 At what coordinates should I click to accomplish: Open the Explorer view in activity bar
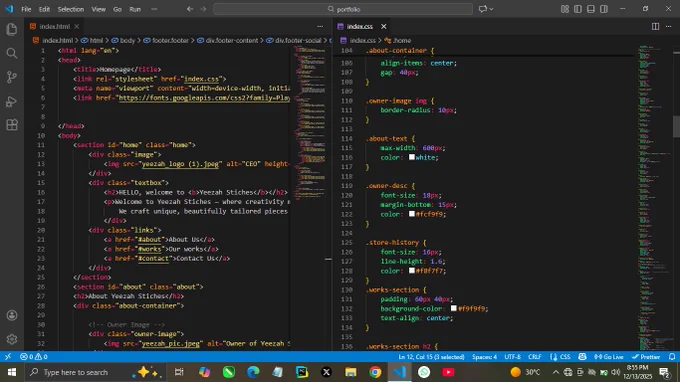[x=12, y=29]
